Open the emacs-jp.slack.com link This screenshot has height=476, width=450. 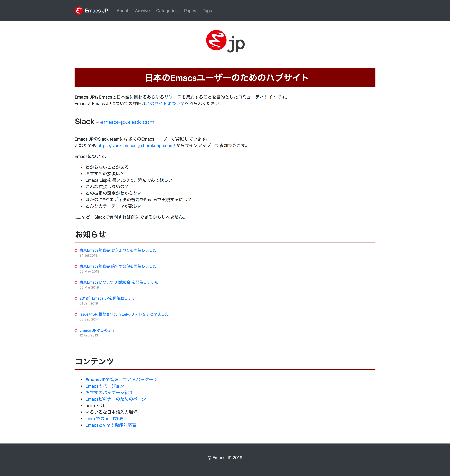(x=127, y=122)
